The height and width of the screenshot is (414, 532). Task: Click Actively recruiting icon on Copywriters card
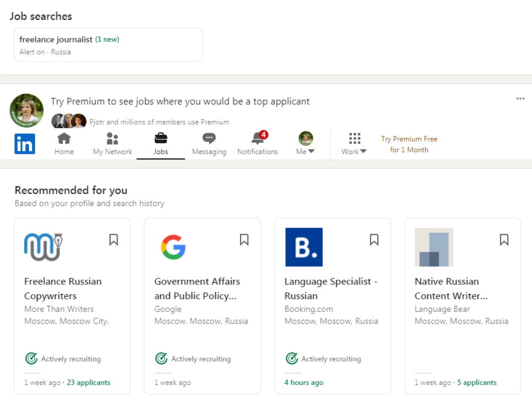coord(31,358)
